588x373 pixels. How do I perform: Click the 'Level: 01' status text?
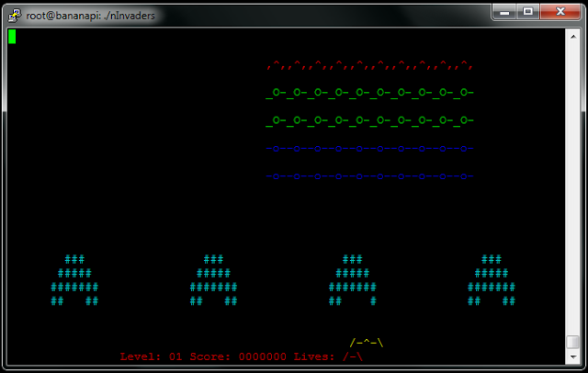pyautogui.click(x=151, y=356)
